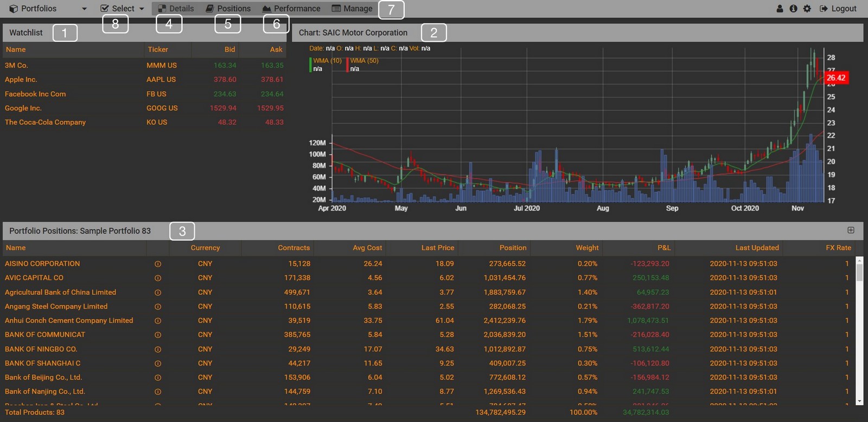Show info for BANK OF NINGBO CO. row
This screenshot has height=422, width=868.
158,349
